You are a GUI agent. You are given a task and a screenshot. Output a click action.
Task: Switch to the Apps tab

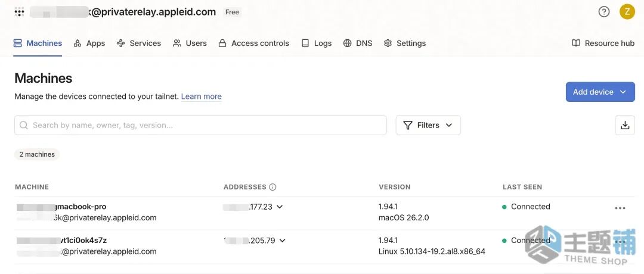pyautogui.click(x=89, y=43)
